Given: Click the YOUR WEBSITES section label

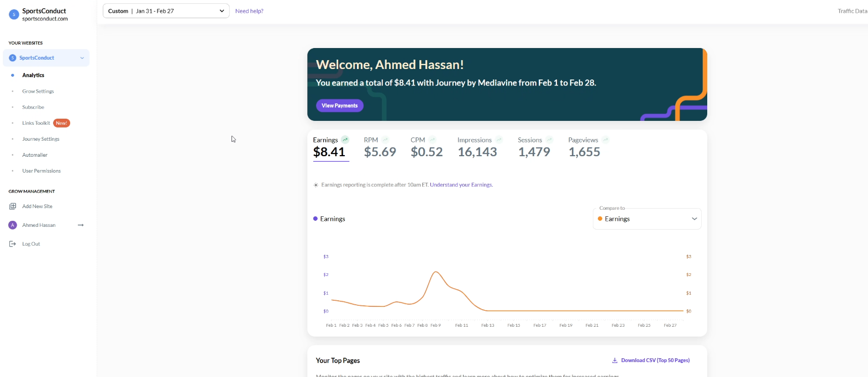Looking at the screenshot, I should (25, 43).
